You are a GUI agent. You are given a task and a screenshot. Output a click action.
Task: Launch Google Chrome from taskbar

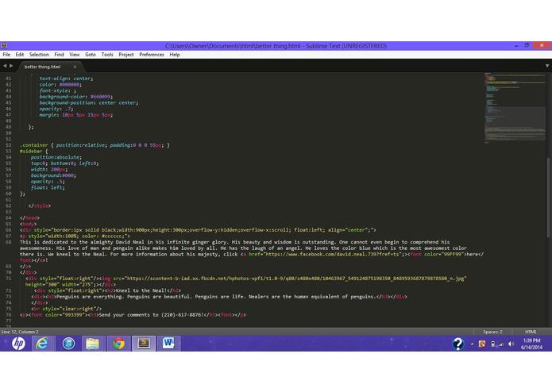point(118,344)
